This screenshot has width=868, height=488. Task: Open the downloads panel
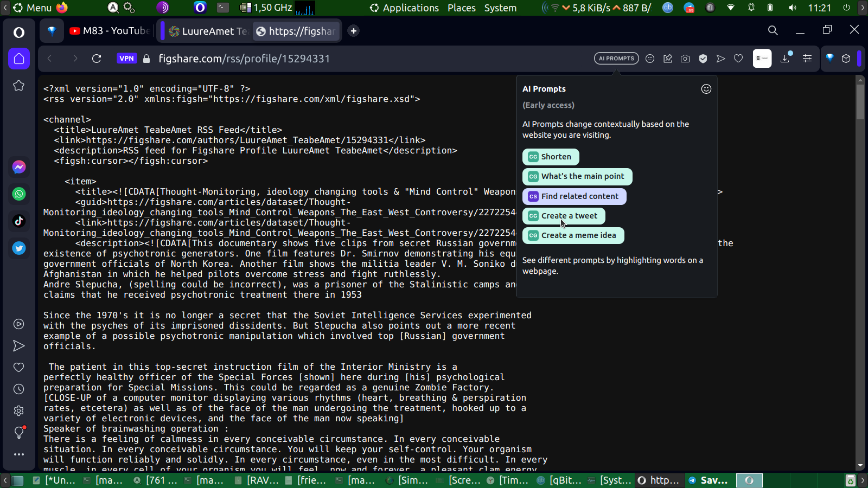click(785, 59)
